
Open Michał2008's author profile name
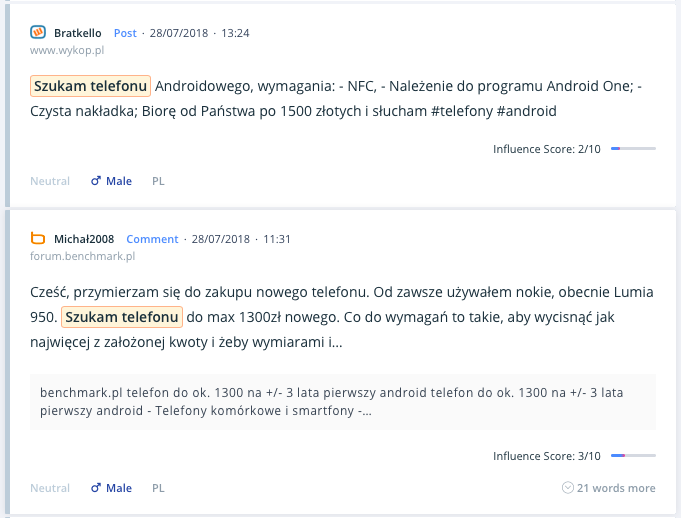[84, 239]
